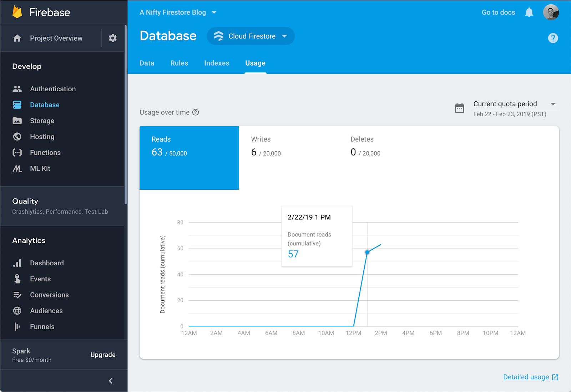Viewport: 571px width, 392px height.
Task: Click the calendar icon beside quota period
Action: click(460, 108)
